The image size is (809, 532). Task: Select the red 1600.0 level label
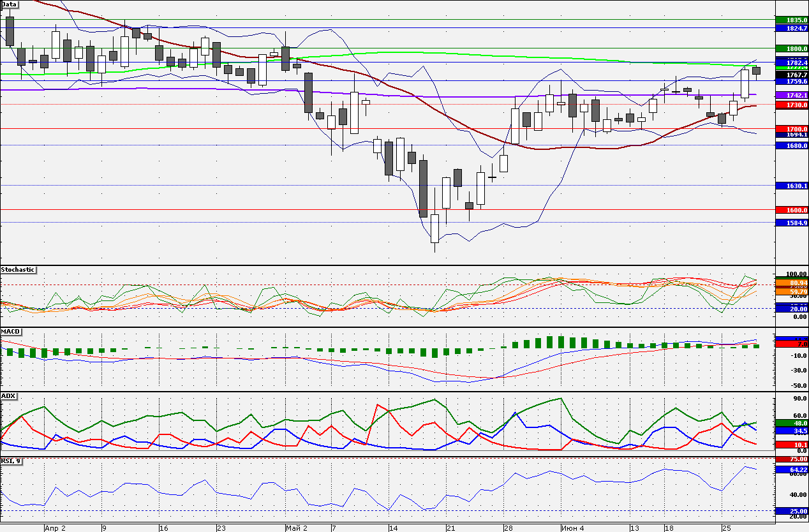(792, 210)
